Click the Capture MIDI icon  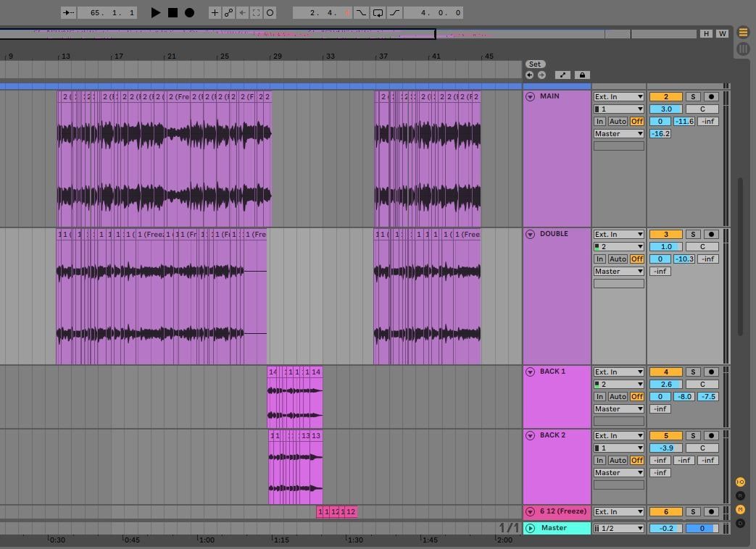click(257, 12)
